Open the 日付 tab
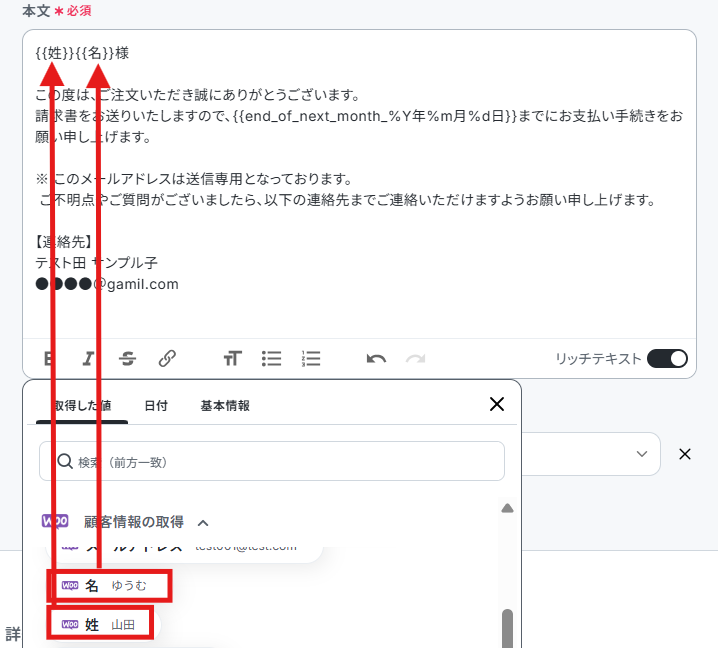This screenshot has width=718, height=648. pos(156,406)
